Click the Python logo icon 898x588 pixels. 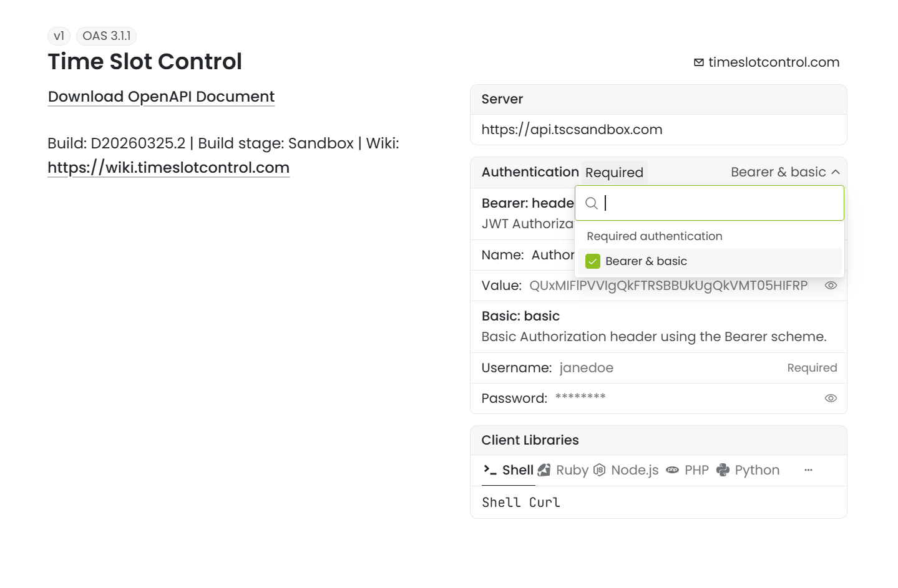723,470
